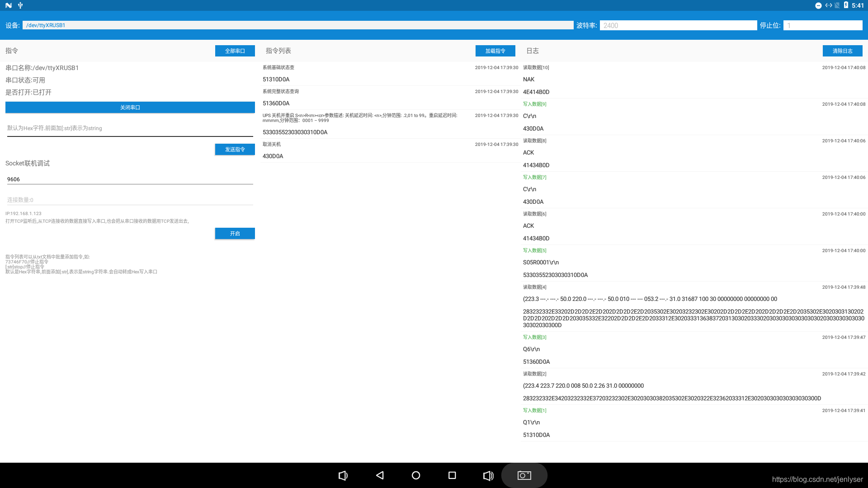Tap the volume down navigation icon
Image resolution: width=868 pixels, height=488 pixels.
click(343, 475)
